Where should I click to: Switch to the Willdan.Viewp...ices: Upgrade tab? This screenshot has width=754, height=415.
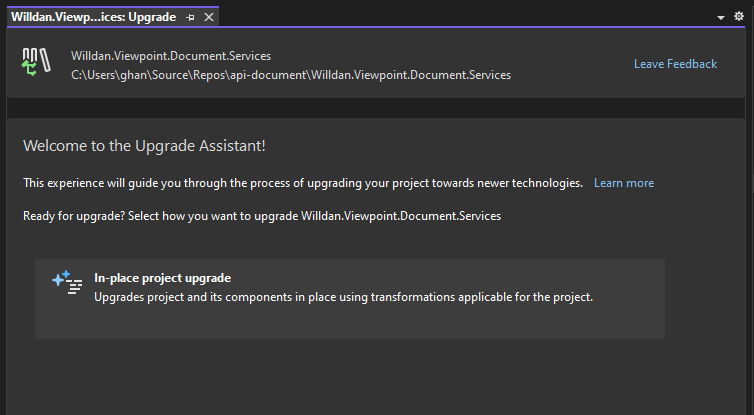pyautogui.click(x=93, y=17)
